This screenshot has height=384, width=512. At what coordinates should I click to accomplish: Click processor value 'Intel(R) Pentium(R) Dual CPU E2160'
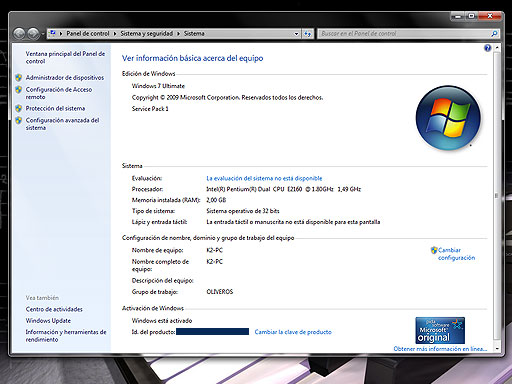[254, 189]
